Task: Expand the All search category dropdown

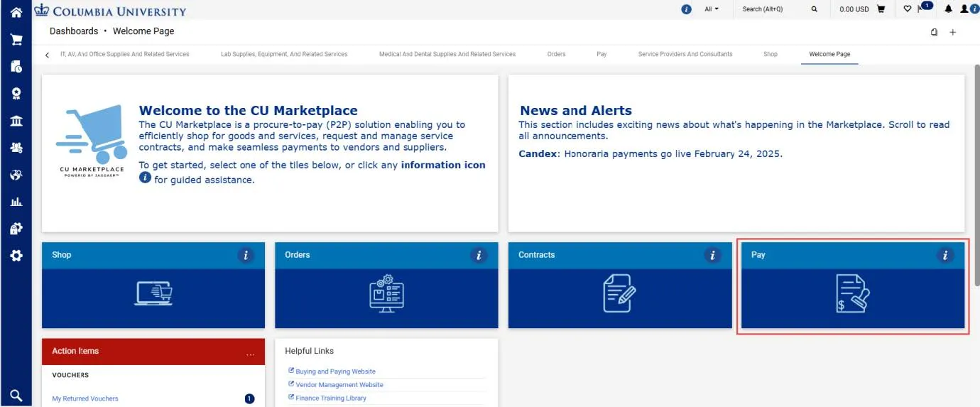Action: (x=712, y=9)
